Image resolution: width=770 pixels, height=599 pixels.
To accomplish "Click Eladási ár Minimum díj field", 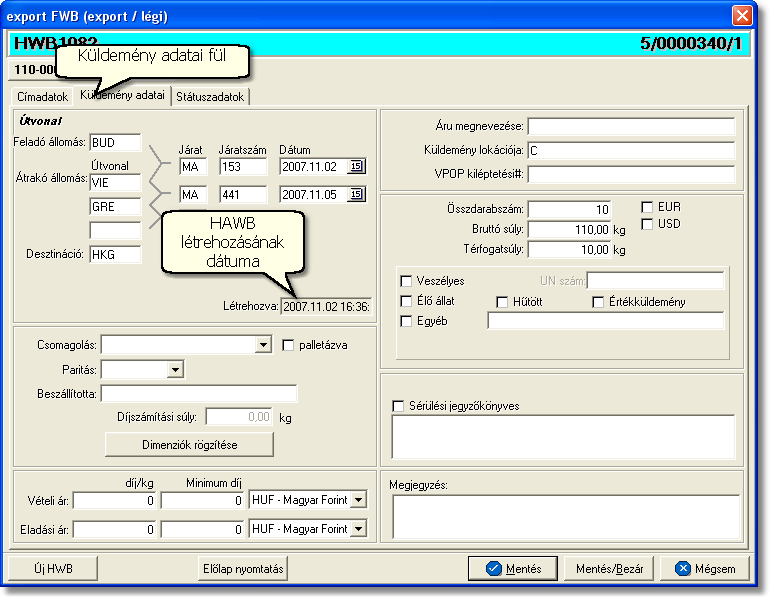I will pos(202,530).
